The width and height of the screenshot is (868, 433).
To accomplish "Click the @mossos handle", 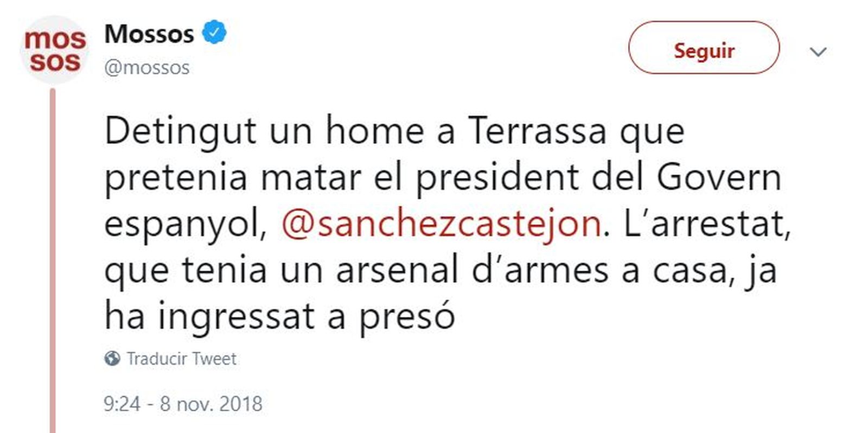I will click(147, 68).
